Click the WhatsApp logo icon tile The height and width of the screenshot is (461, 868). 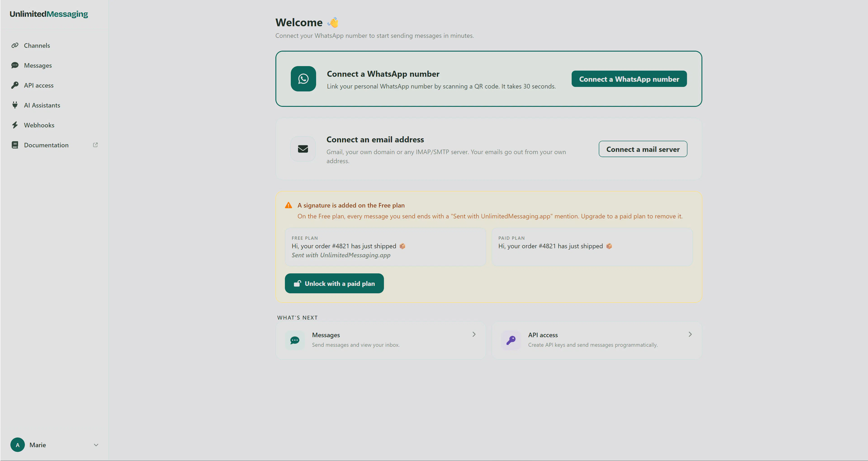303,79
